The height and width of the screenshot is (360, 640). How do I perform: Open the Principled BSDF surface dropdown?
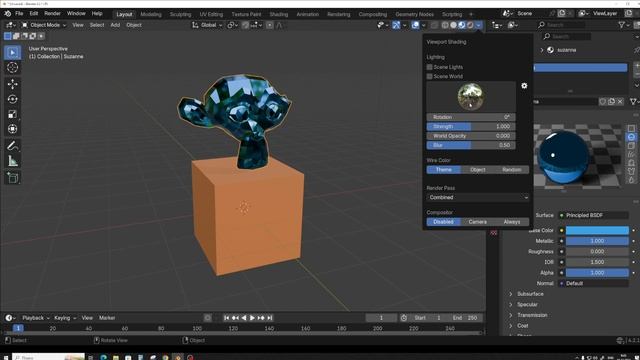(593, 216)
